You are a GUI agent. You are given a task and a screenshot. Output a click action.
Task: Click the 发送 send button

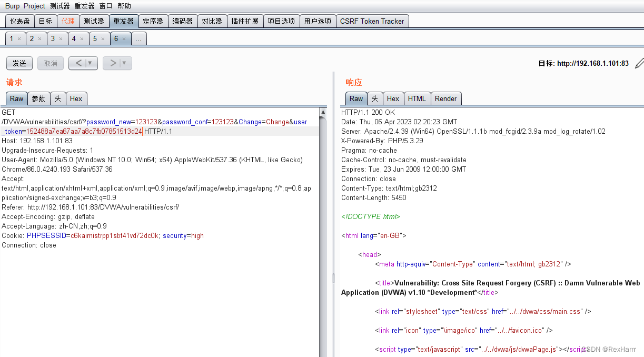[x=19, y=63]
